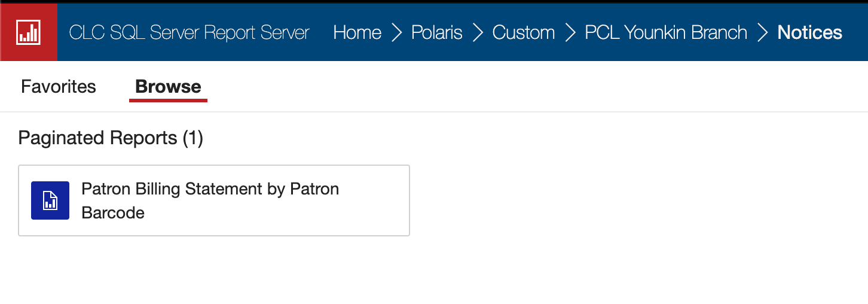The width and height of the screenshot is (868, 304).
Task: Click the red underline beneath Browse
Action: coord(168,101)
